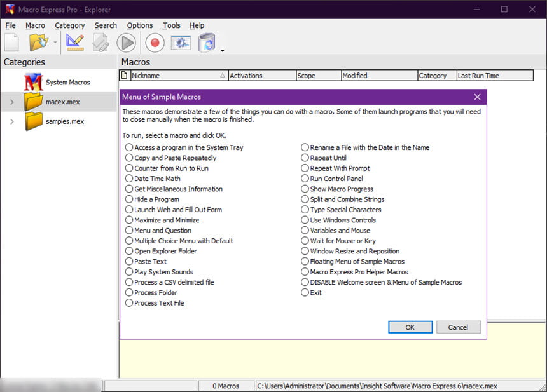
Task: Click the macex.mex folder icon
Action: click(34, 102)
